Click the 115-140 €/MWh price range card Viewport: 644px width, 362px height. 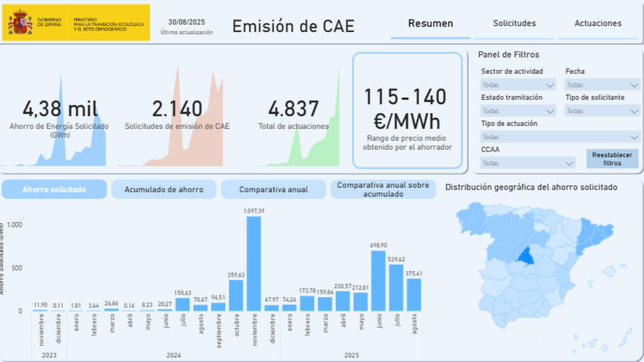[x=407, y=111]
